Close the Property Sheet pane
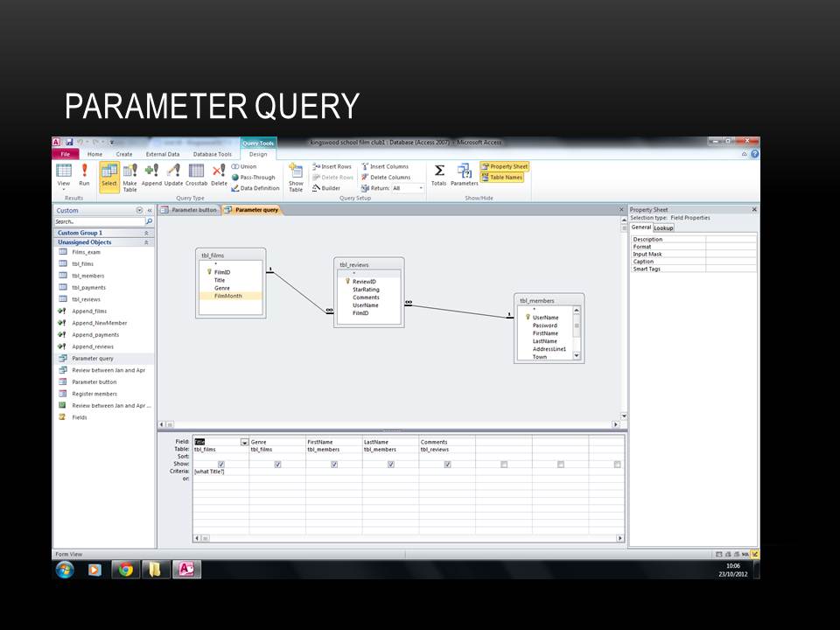The image size is (840, 630). 754,209
